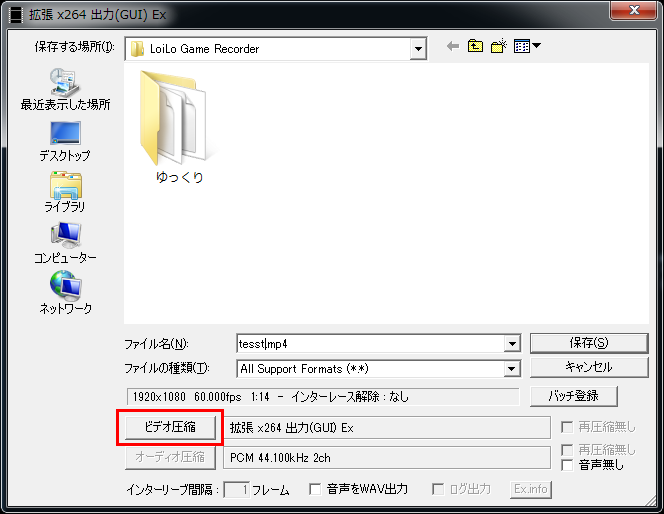Click the Ex.info button
The image size is (664, 514).
click(x=531, y=489)
